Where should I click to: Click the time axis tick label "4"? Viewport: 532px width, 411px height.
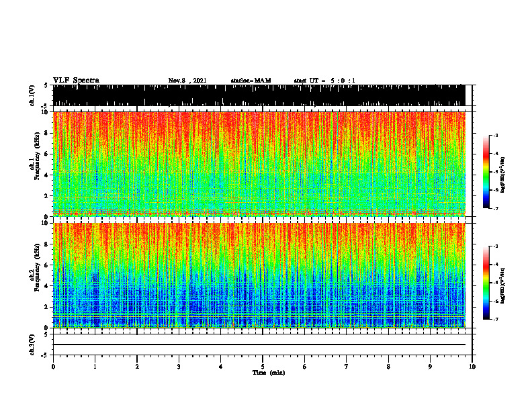(221, 367)
